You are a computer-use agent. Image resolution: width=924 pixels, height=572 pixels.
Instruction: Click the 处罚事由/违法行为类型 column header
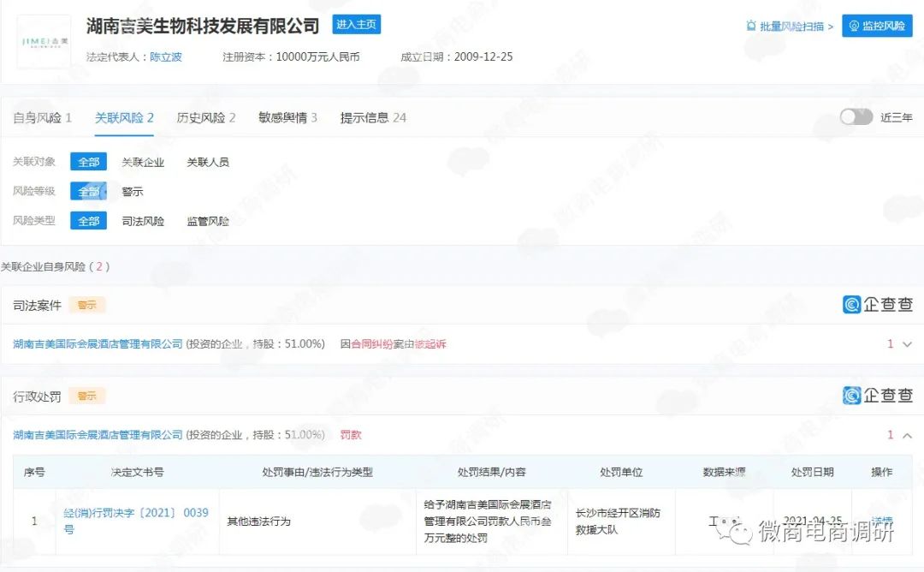click(x=317, y=472)
